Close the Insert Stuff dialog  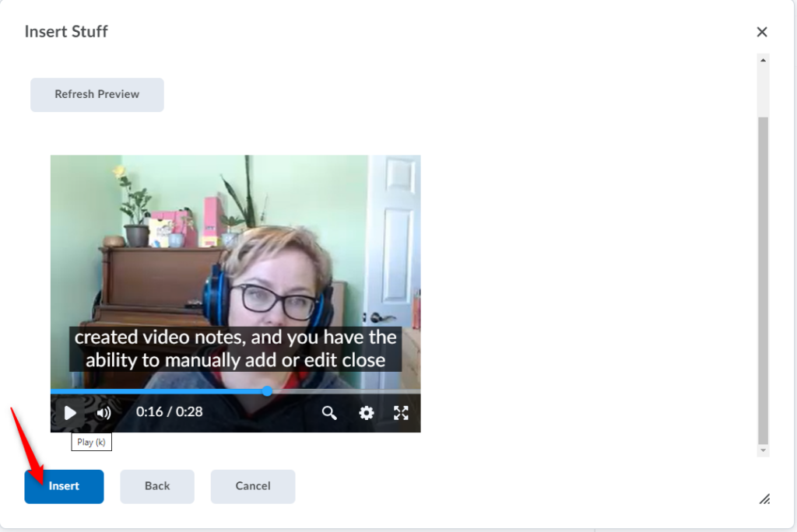click(x=762, y=32)
